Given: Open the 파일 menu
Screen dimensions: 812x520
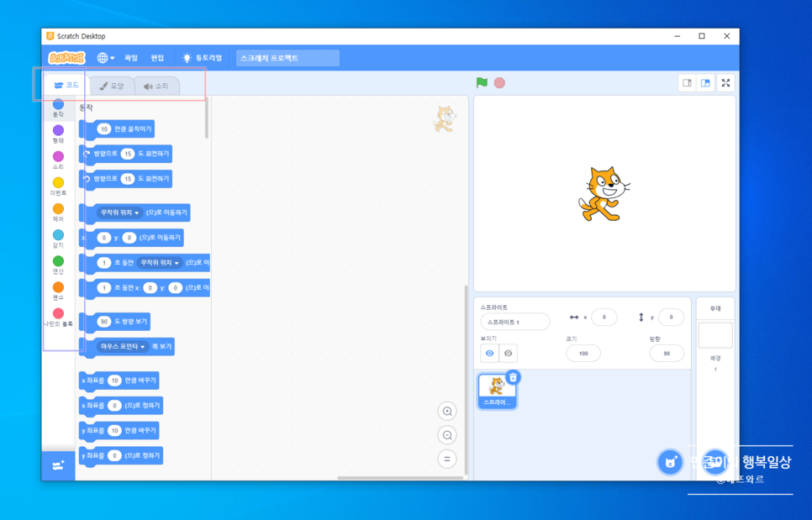Looking at the screenshot, I should tap(131, 58).
